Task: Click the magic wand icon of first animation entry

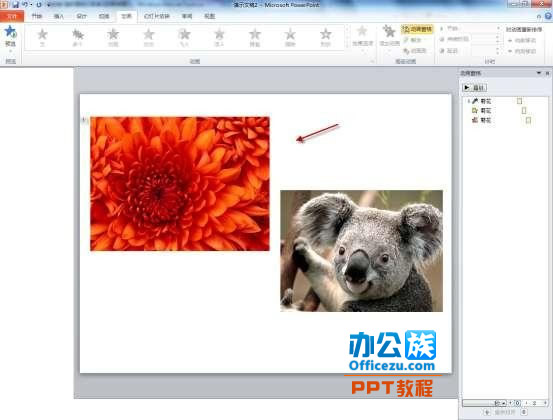Action: [x=475, y=101]
